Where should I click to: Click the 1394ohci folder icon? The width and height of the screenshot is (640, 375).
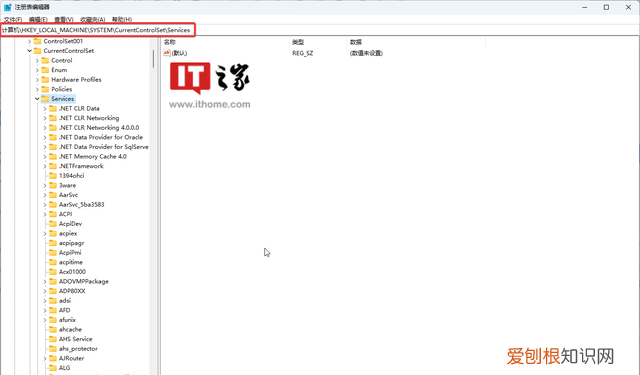(x=53, y=175)
